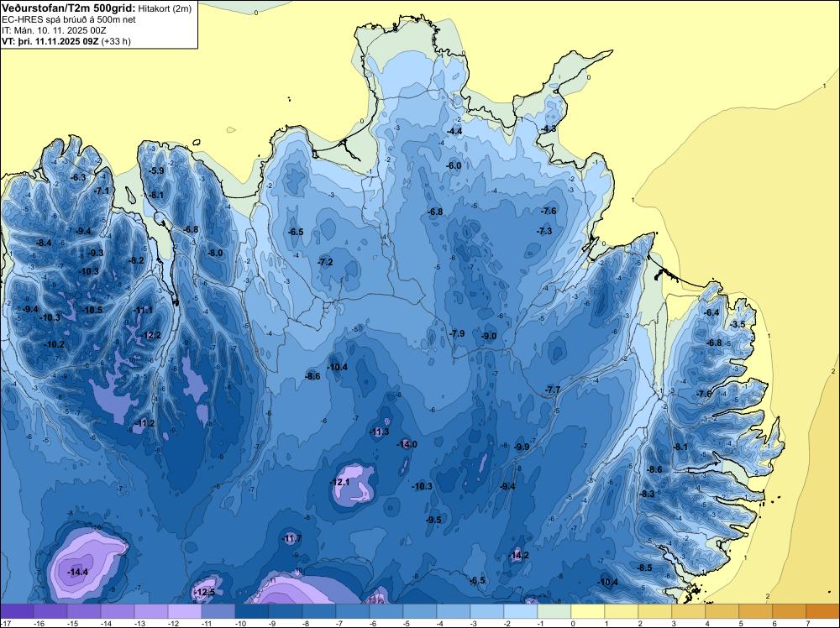Click the -14.2 temperature label
This screenshot has width=840, height=628.
518,555
